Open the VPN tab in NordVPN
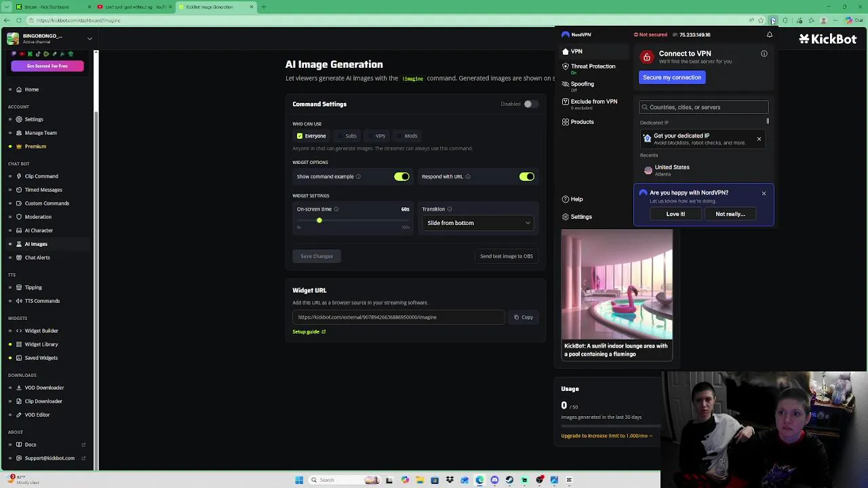The image size is (868, 488). pyautogui.click(x=576, y=52)
